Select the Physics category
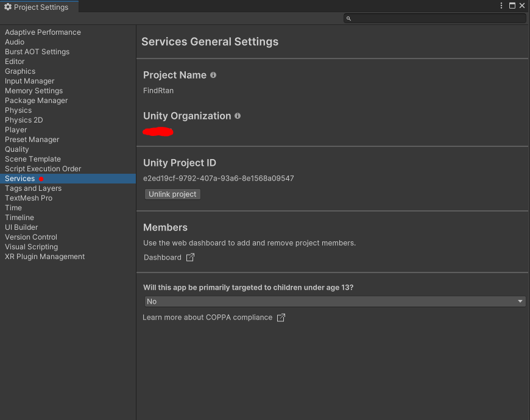The width and height of the screenshot is (530, 420). click(x=18, y=110)
